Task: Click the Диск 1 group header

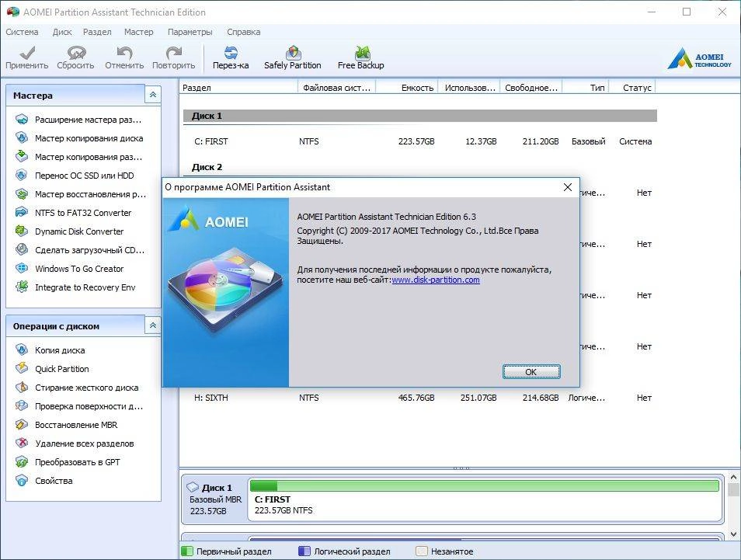Action: 420,116
